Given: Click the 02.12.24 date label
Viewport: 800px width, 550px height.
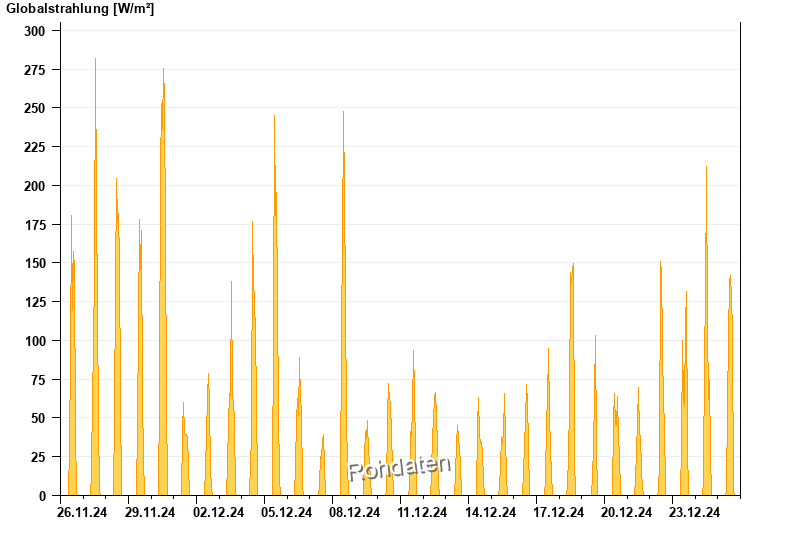Looking at the screenshot, I should coord(218,512).
